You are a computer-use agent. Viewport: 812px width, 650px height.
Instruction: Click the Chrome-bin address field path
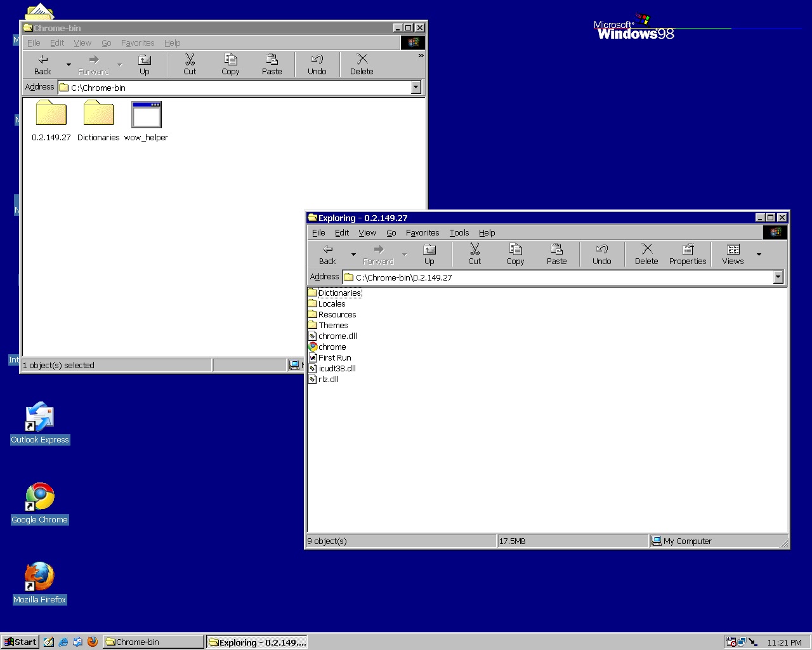tap(235, 88)
